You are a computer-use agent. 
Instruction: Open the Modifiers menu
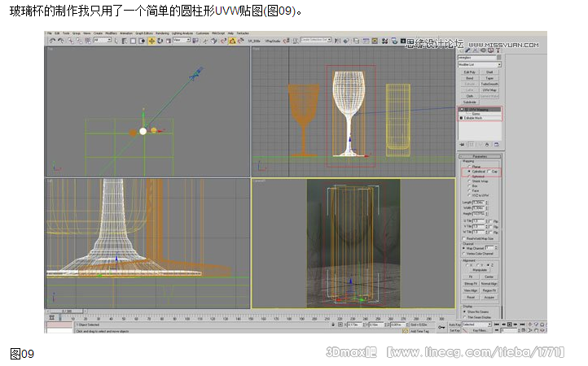point(111,33)
